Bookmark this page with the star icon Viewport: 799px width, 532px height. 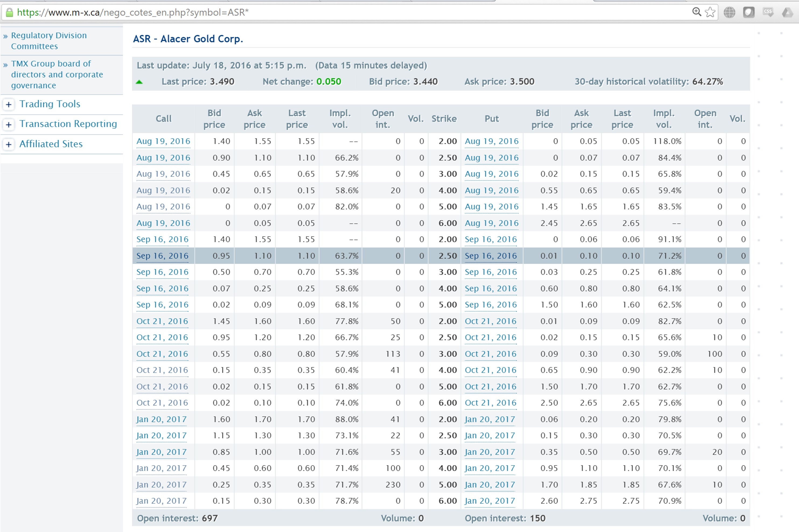(710, 12)
